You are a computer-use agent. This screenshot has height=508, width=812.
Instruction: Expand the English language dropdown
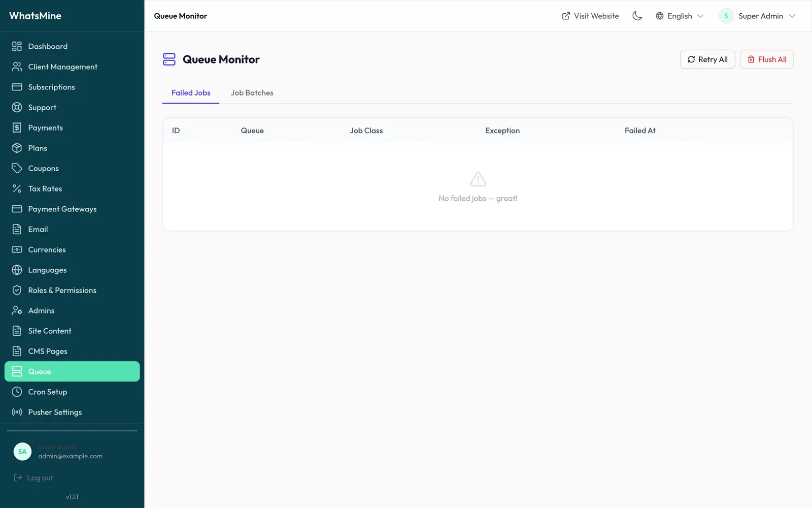coord(680,16)
